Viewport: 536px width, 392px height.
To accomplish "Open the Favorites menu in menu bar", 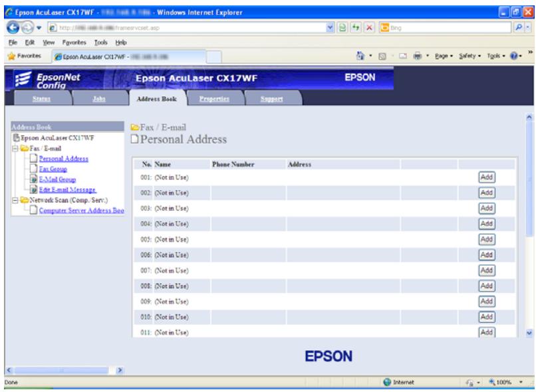I will point(74,43).
